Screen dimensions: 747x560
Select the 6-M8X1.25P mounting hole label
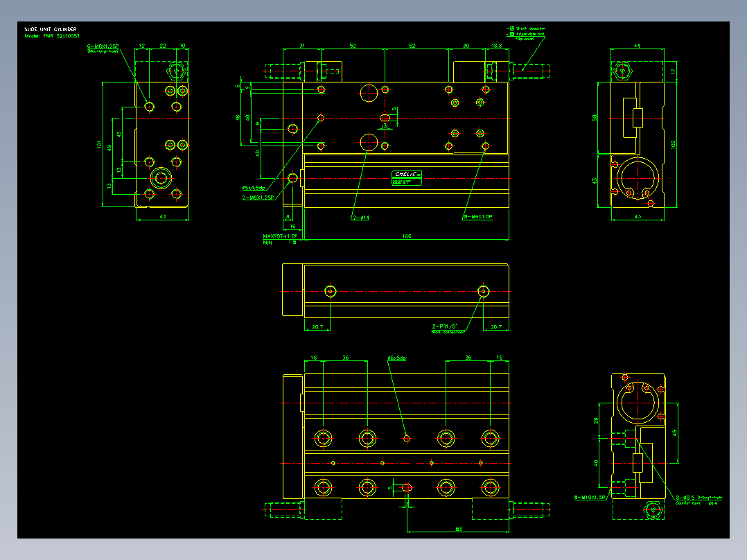pyautogui.click(x=103, y=46)
